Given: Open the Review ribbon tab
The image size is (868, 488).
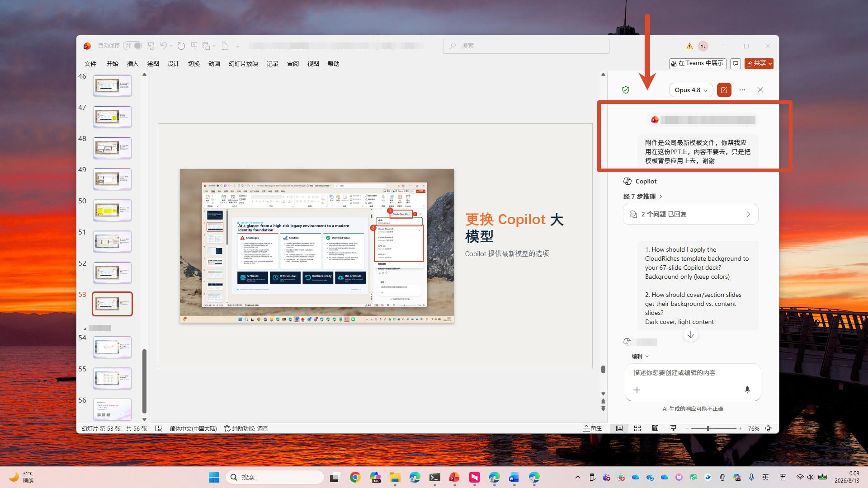Looking at the screenshot, I should 293,64.
